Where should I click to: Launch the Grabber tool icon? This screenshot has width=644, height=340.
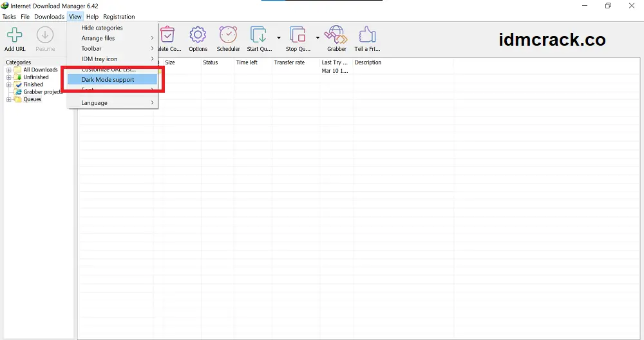pyautogui.click(x=336, y=35)
